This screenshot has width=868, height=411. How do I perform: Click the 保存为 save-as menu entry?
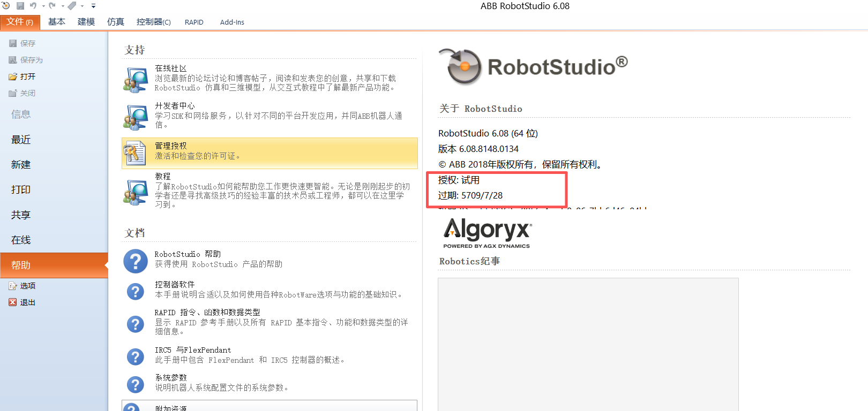(x=26, y=60)
